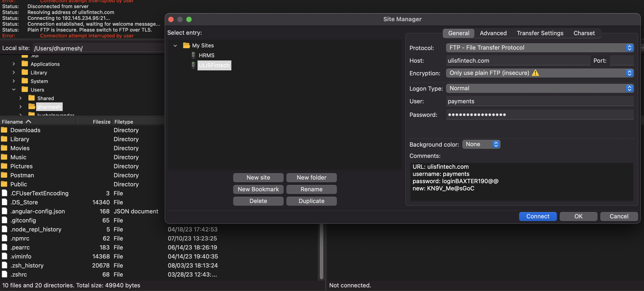
Task: Click the Comments text area
Action: pos(522,182)
